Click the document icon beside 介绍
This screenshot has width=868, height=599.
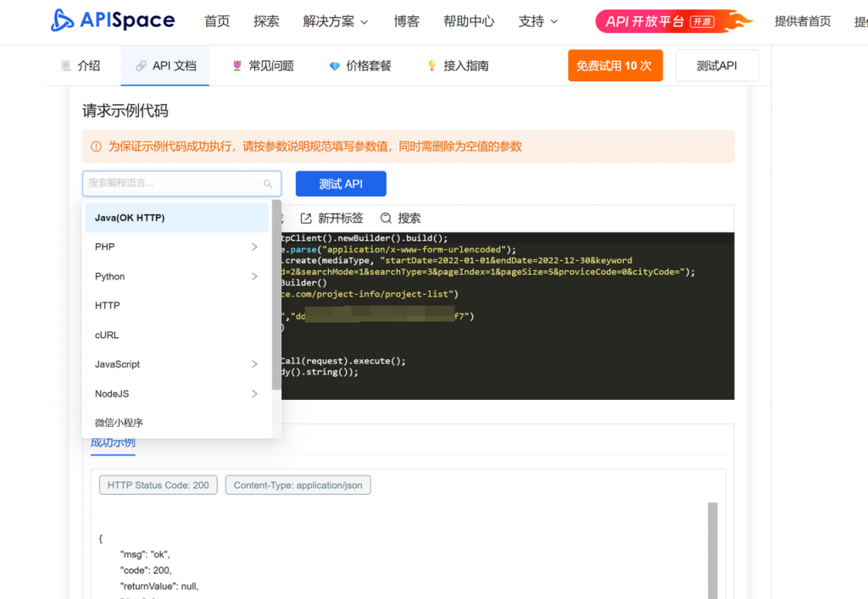click(65, 66)
